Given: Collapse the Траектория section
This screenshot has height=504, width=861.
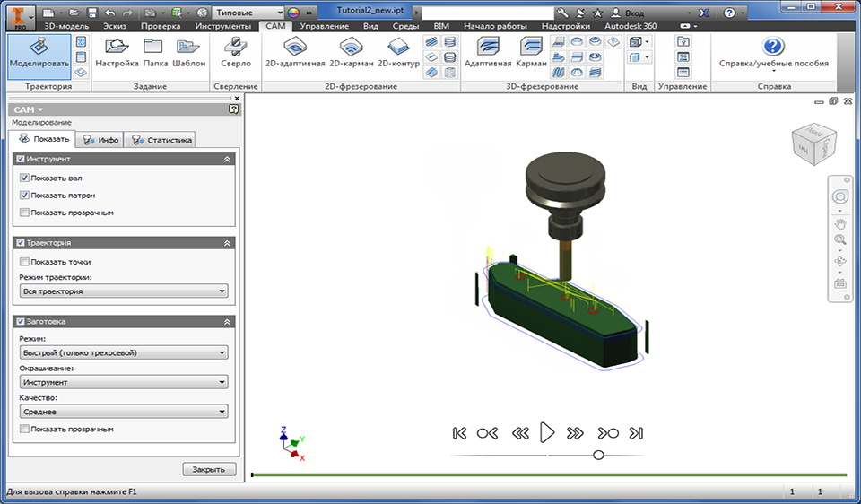Looking at the screenshot, I should 227,243.
